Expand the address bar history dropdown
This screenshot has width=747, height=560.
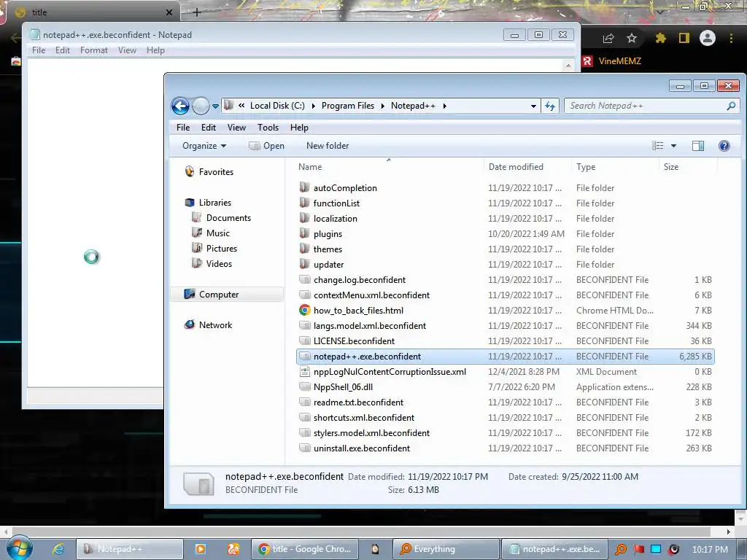tap(533, 106)
